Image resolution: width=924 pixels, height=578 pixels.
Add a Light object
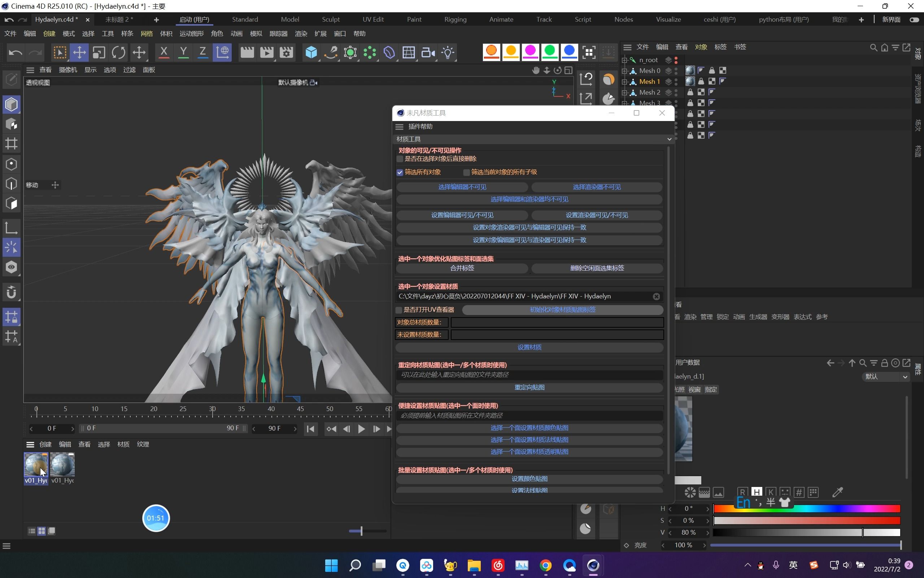[x=448, y=52]
